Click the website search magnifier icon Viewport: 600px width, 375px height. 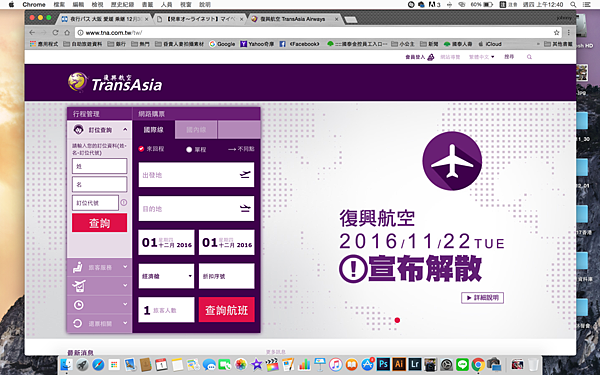[529, 57]
